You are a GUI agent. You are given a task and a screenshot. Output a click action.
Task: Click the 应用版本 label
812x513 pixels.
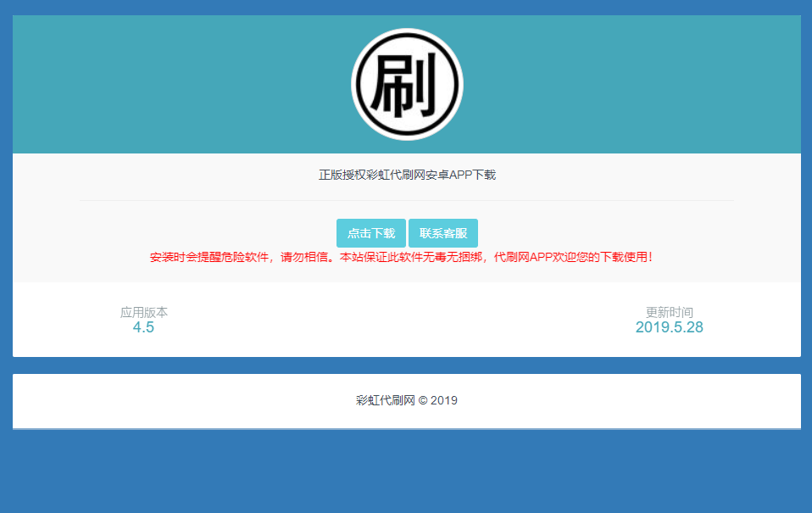(x=144, y=311)
